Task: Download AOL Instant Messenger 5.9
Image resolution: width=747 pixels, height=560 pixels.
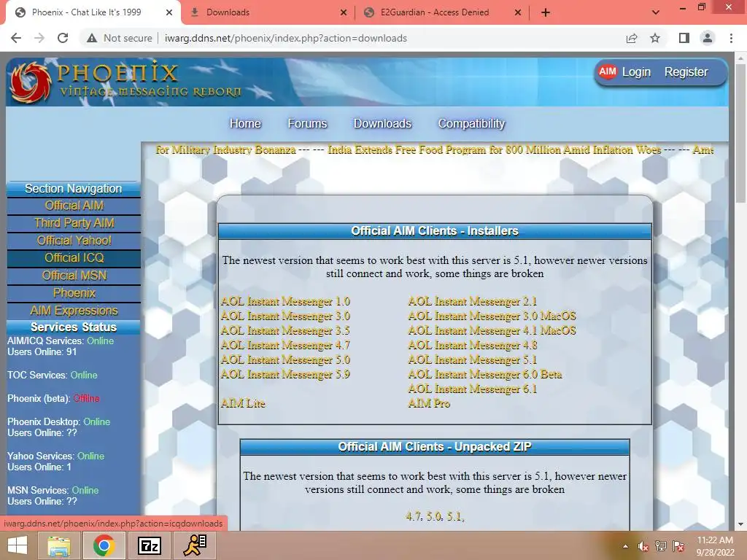Action: (285, 374)
